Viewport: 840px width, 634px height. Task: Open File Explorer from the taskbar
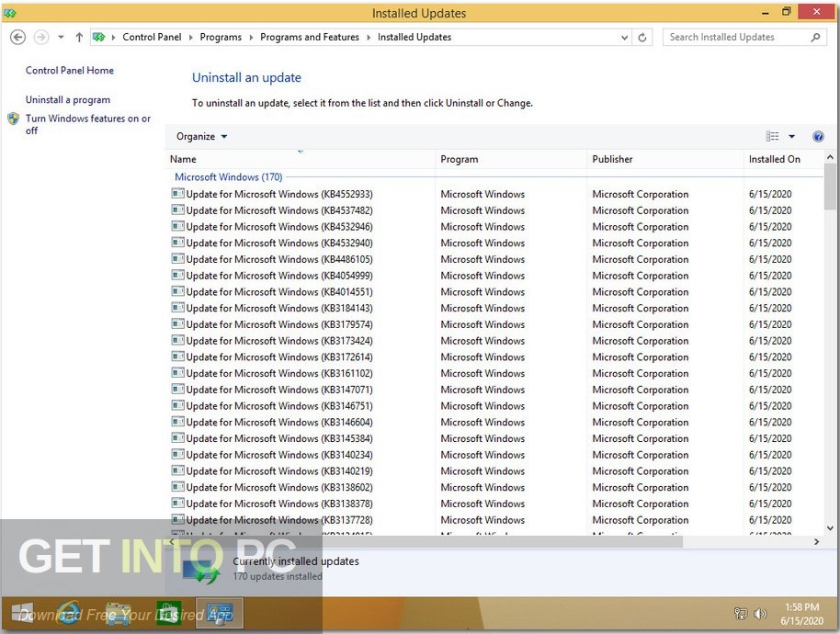coord(119,613)
